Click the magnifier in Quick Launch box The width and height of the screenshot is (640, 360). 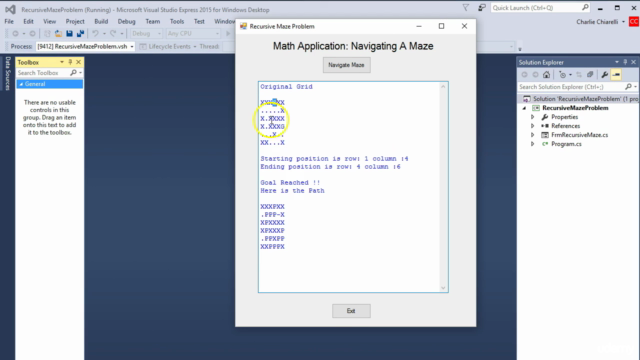point(585,7)
